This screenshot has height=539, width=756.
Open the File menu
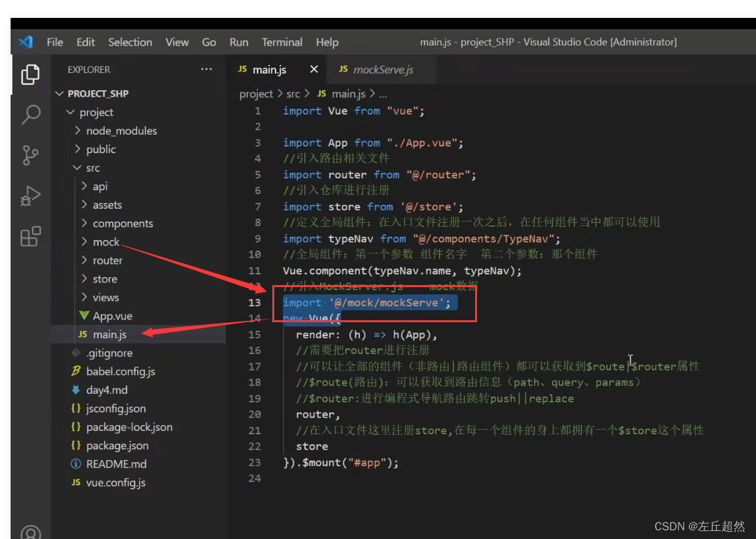click(55, 42)
